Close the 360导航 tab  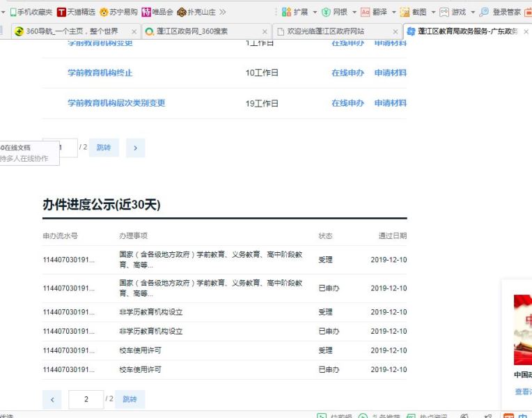pos(134,31)
